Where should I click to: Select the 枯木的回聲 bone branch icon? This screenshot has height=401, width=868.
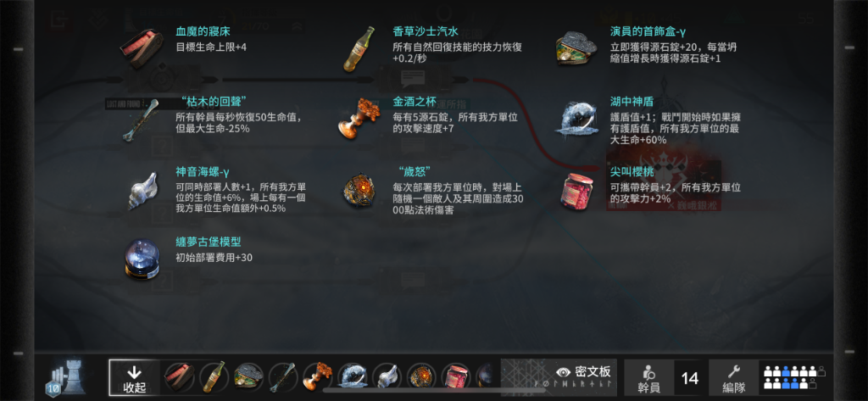[142, 119]
